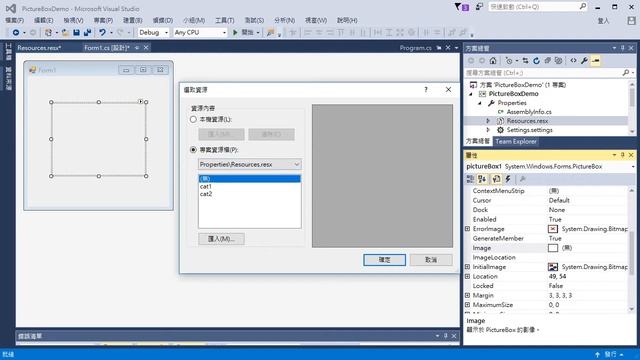Image resolution: width=640 pixels, height=360 pixels.
Task: Click the highlighted Preview Selected Items icon
Action: pyautogui.click(x=596, y=61)
